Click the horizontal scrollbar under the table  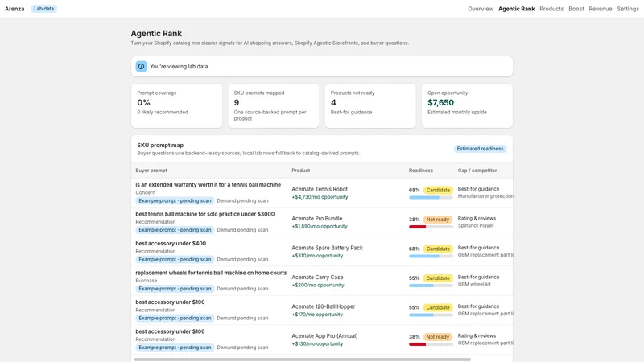point(303,360)
